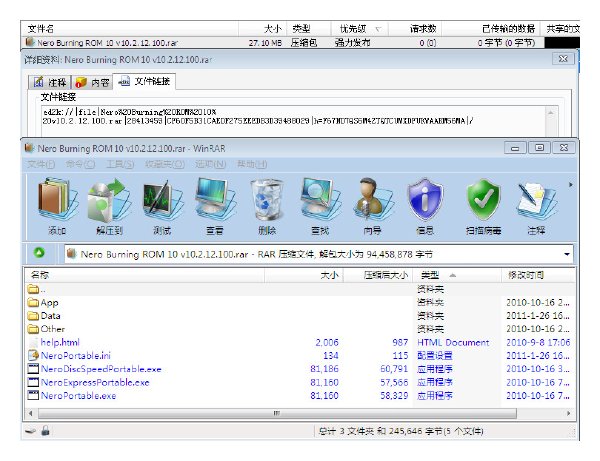Click the 类型 column header in top list

[x=308, y=29]
